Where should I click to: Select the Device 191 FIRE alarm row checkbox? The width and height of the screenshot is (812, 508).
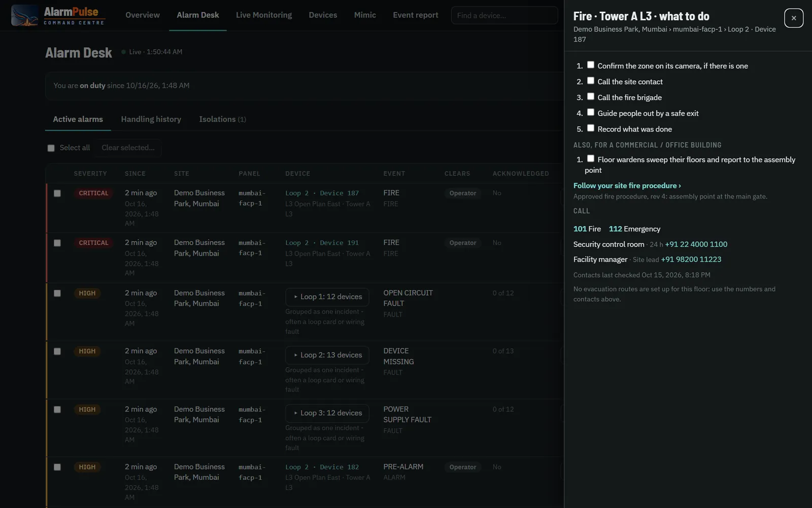(x=57, y=243)
